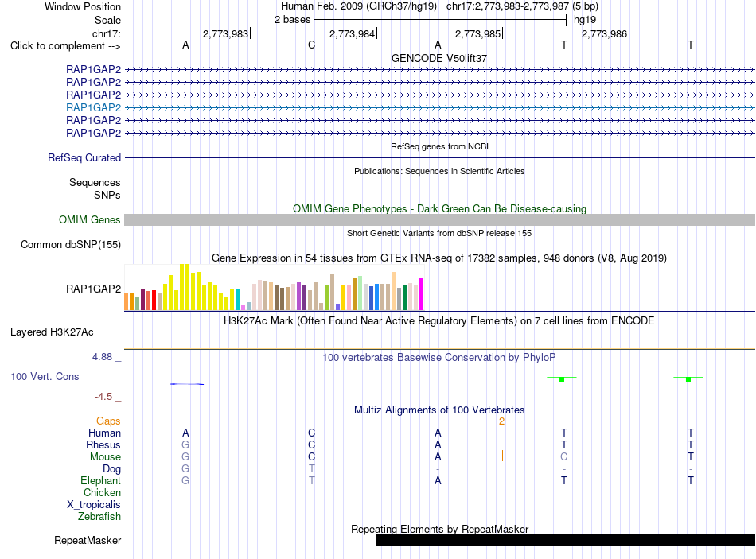756x559 pixels.
Task: Click first base A in the sequence ruler
Action: coord(185,45)
